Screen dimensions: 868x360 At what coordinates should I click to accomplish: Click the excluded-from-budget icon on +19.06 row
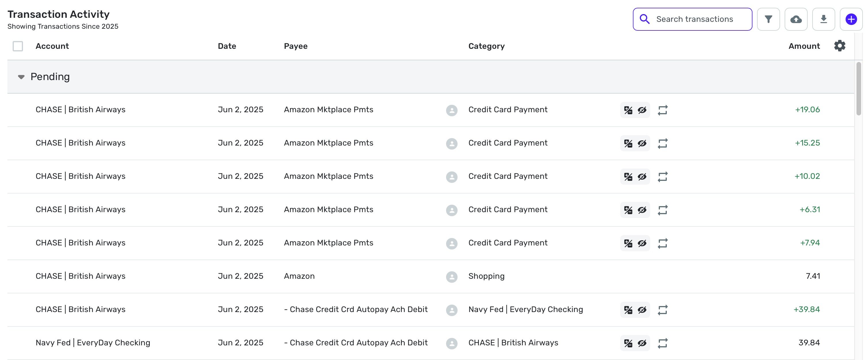pos(628,110)
